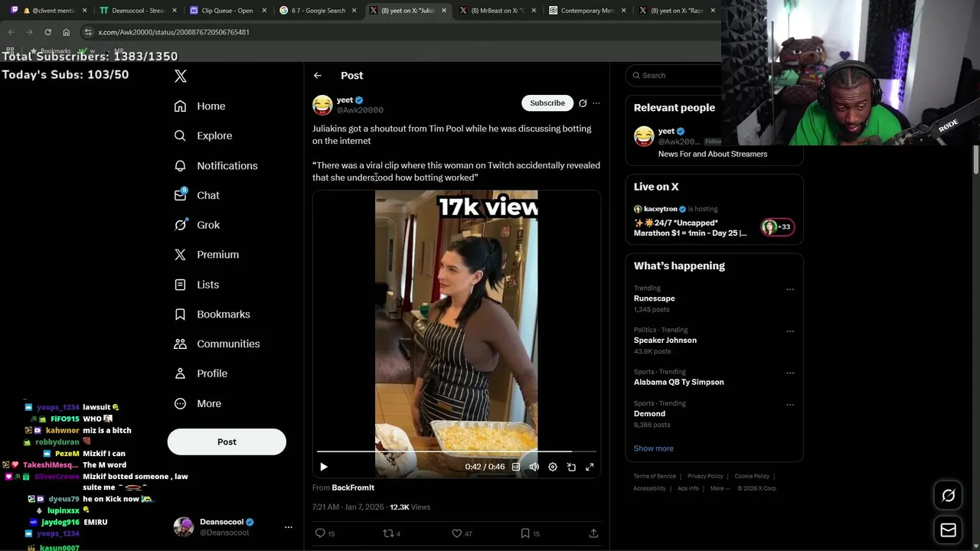Image resolution: width=980 pixels, height=551 pixels.
Task: Click the browser back arrow
Action: (11, 32)
